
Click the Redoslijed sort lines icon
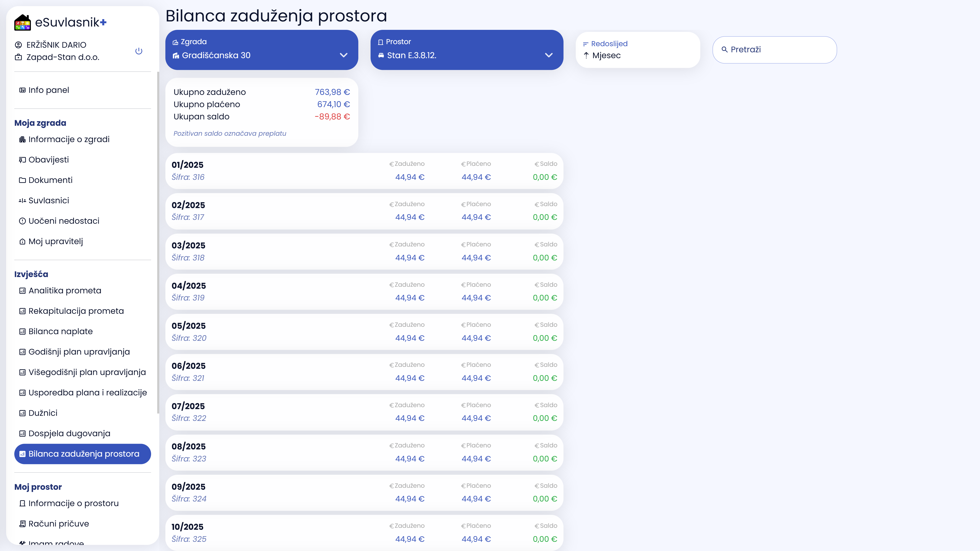pos(585,44)
